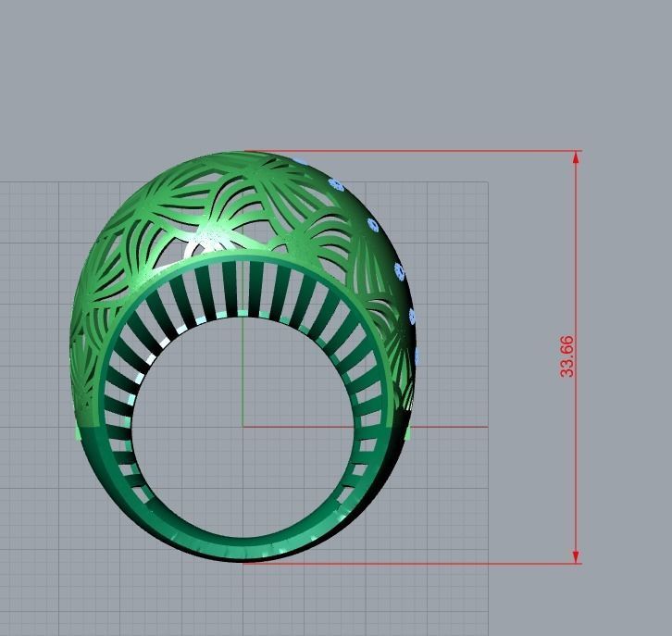Select the green ring model
The width and height of the screenshot is (672, 636).
click(243, 356)
